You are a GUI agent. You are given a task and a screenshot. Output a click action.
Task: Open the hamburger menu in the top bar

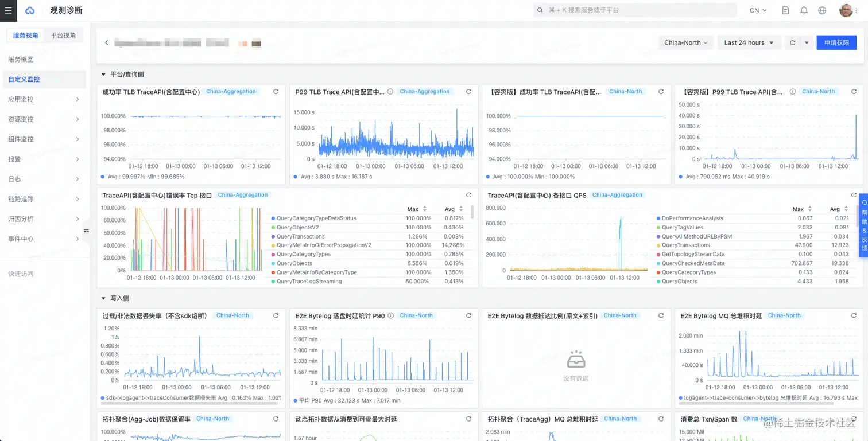tap(8, 10)
